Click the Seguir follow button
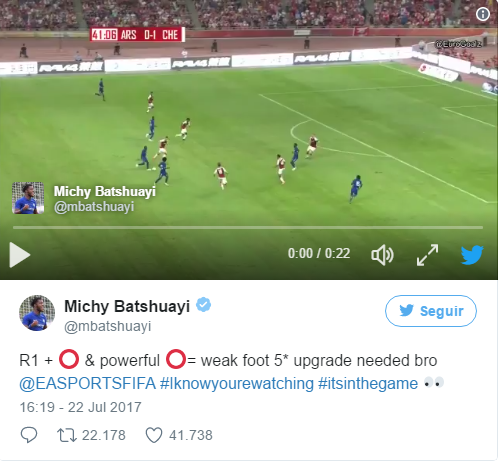The width and height of the screenshot is (498, 461). pyautogui.click(x=431, y=311)
